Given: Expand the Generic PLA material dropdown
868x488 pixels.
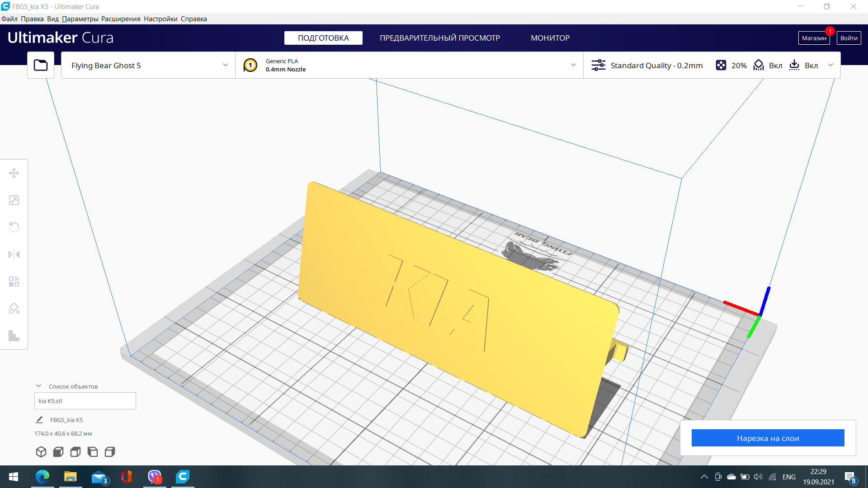Looking at the screenshot, I should (x=409, y=65).
